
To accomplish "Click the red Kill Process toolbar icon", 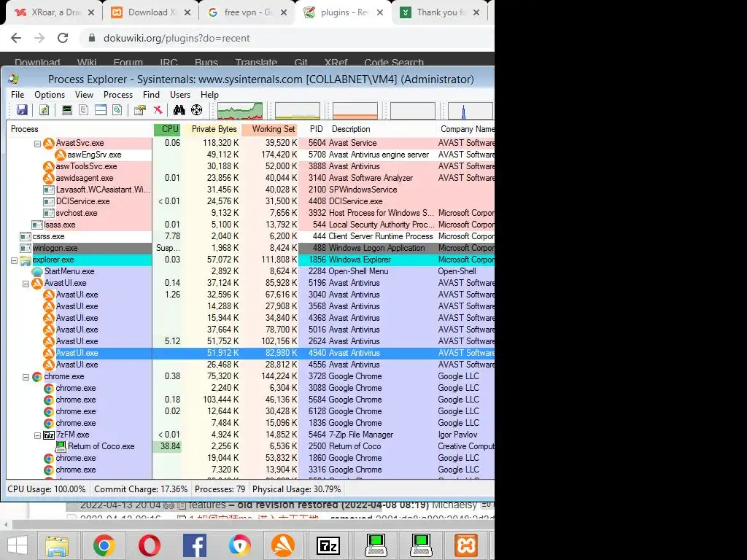I will click(158, 110).
